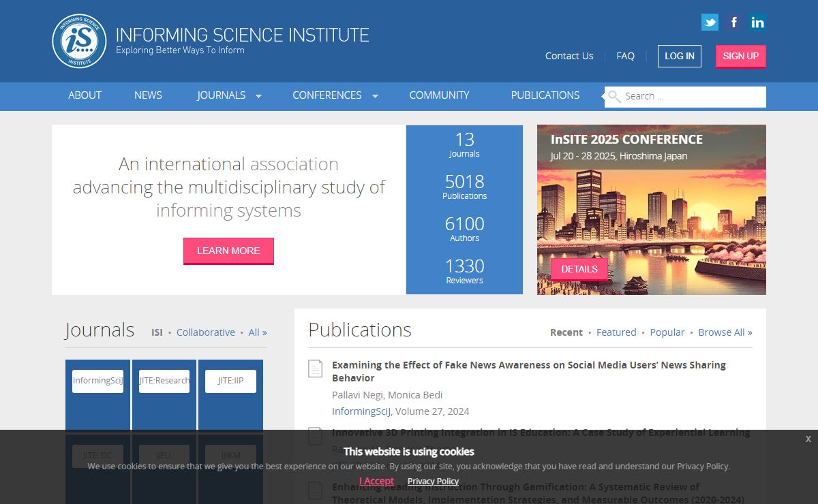
Task: Open the InSITE 2025 Conference banner image
Action: coord(652,210)
